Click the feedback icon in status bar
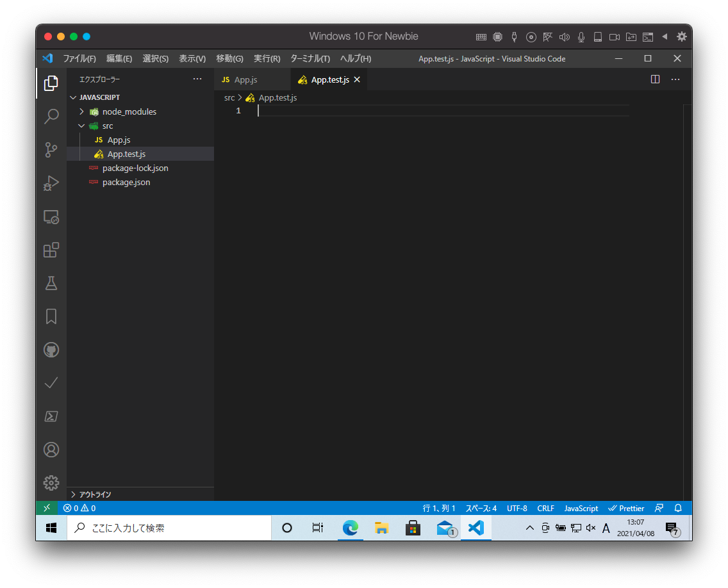Image resolution: width=728 pixels, height=588 pixels. click(659, 508)
